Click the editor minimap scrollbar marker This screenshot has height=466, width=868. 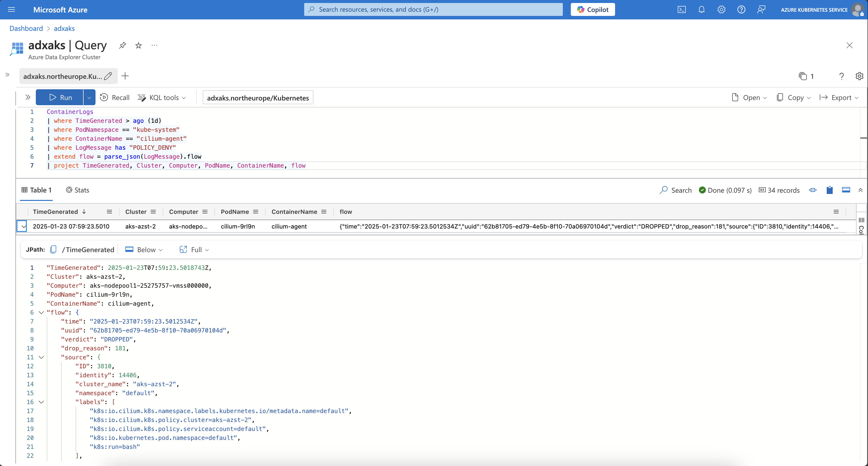pyautogui.click(x=863, y=138)
